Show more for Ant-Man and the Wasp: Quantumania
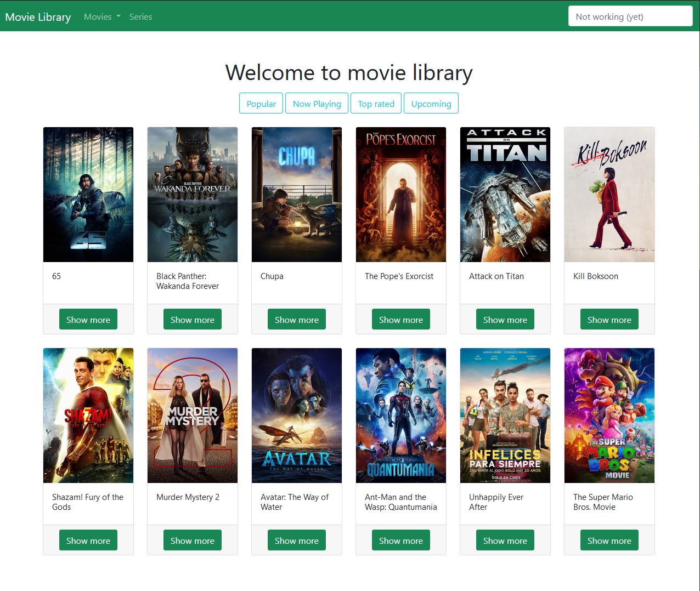 tap(401, 541)
